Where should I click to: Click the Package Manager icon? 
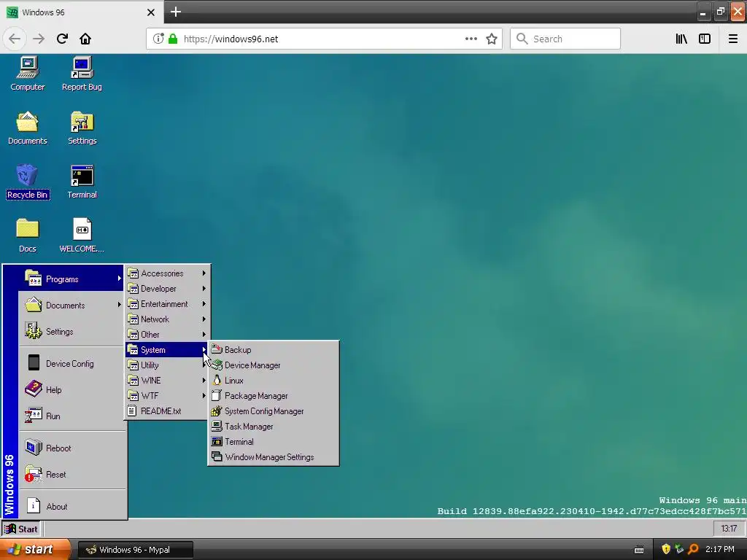[x=217, y=395]
